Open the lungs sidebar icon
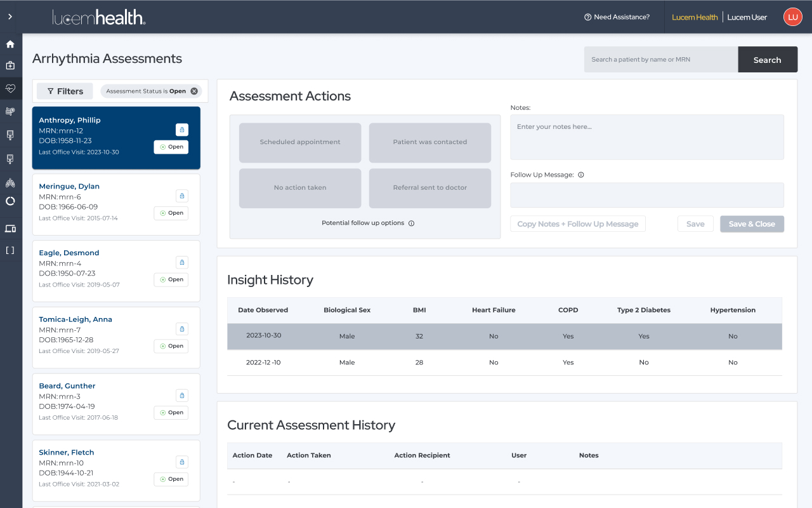The image size is (812, 508). tap(10, 183)
